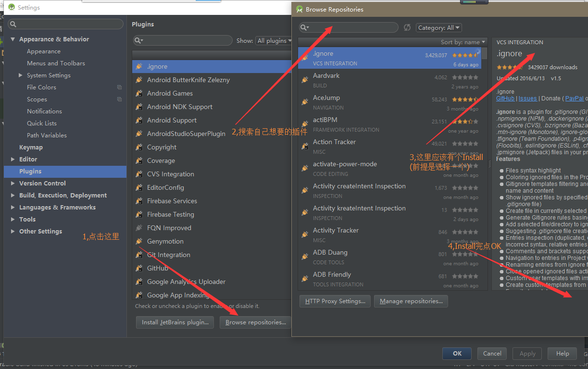Click the Browse Repositories search field
The height and width of the screenshot is (369, 588).
tap(349, 27)
